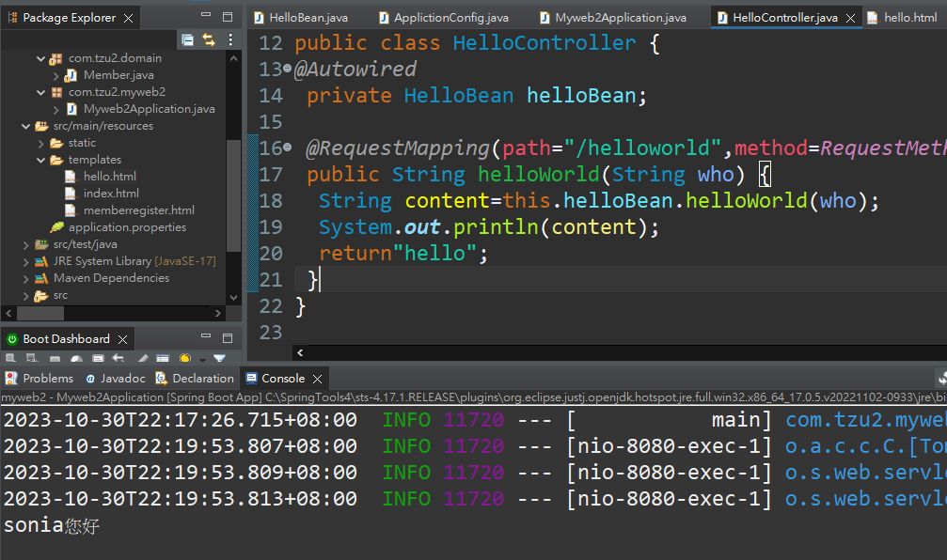Open the Problems tab

tap(39, 379)
